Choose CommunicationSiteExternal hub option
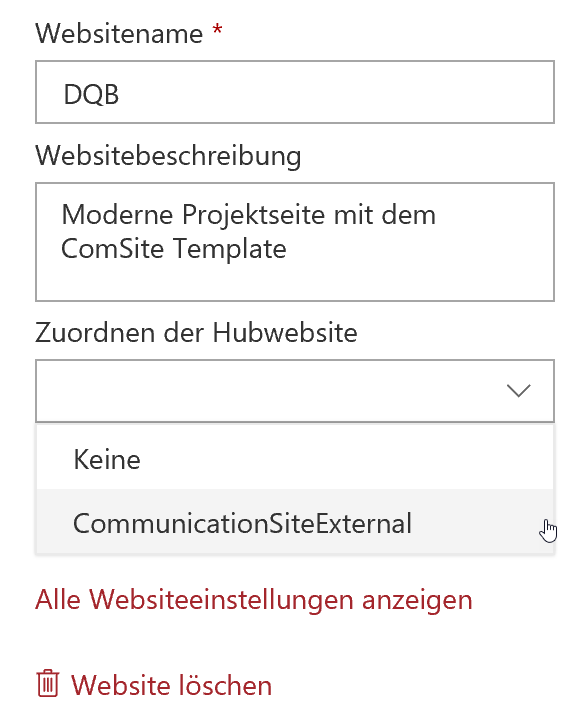The image size is (586, 725). pos(295,522)
